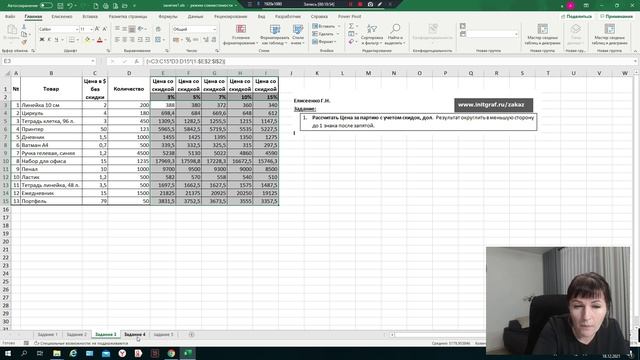Click the Align left icon
Image resolution: width=640 pixels, height=360 pixels.
tap(117, 40)
